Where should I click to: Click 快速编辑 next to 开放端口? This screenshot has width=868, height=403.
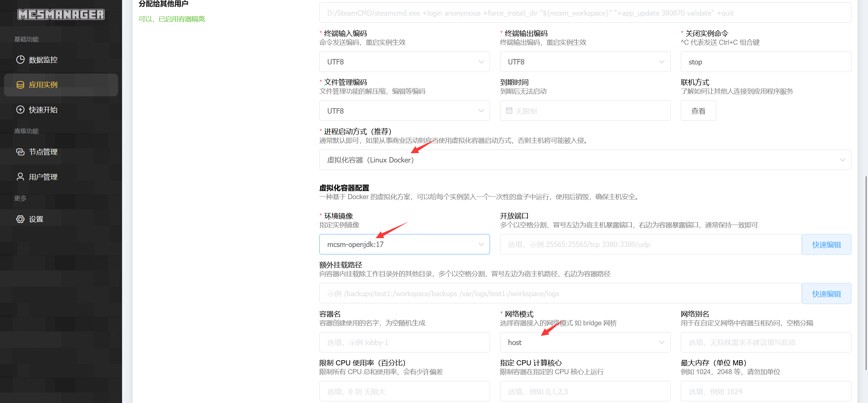(x=826, y=245)
